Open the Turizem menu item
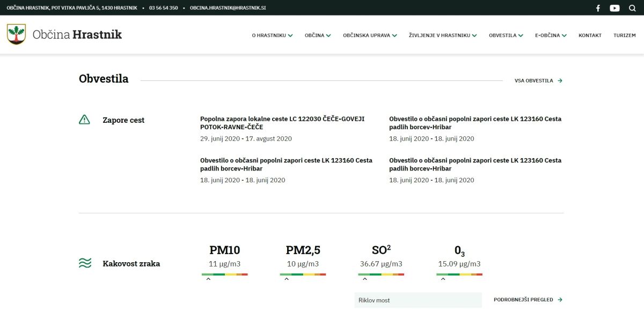This screenshot has width=644, height=318. click(x=624, y=35)
